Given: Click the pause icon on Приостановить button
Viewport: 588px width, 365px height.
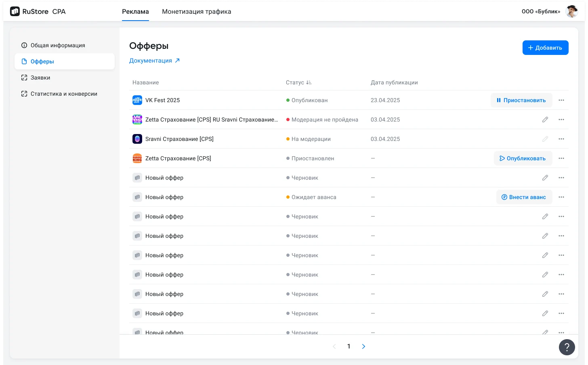Looking at the screenshot, I should 498,100.
